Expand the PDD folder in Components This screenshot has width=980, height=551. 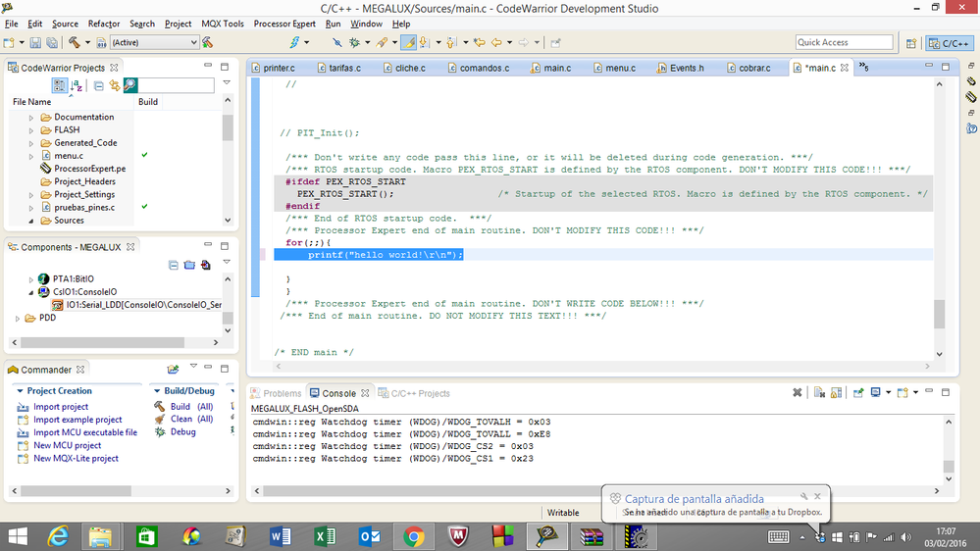click(x=18, y=318)
